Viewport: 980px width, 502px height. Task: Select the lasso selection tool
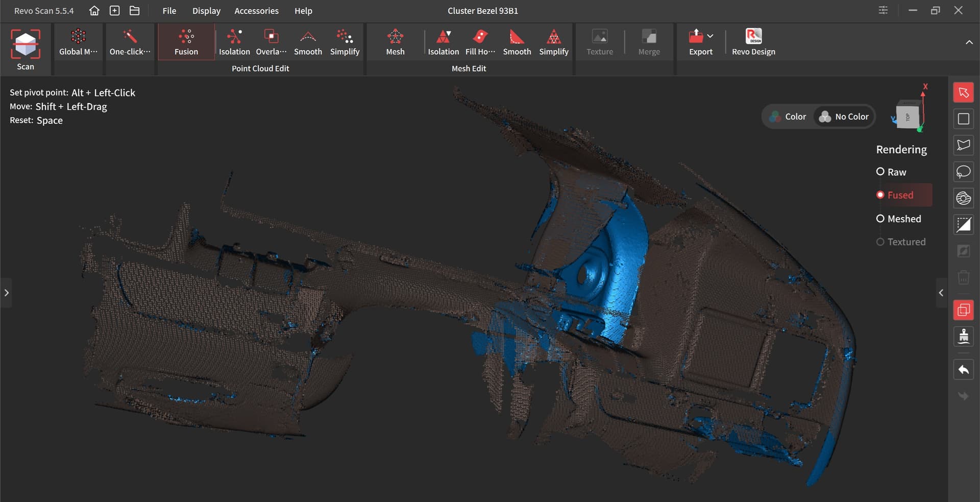point(963,172)
